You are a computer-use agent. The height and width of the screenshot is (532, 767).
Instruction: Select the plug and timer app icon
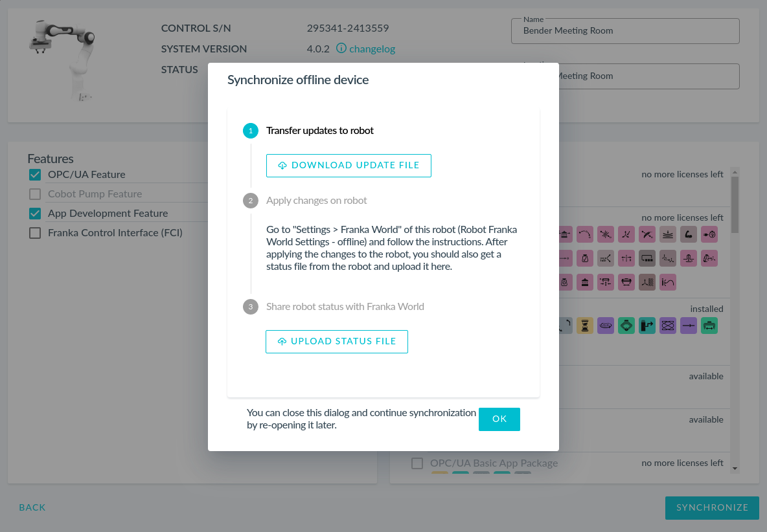pyautogui.click(x=709, y=234)
